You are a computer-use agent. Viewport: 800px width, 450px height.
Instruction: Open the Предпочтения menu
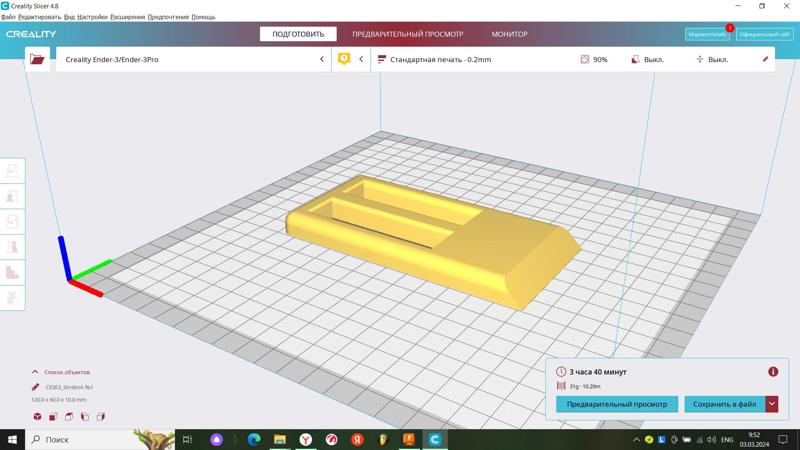[168, 17]
